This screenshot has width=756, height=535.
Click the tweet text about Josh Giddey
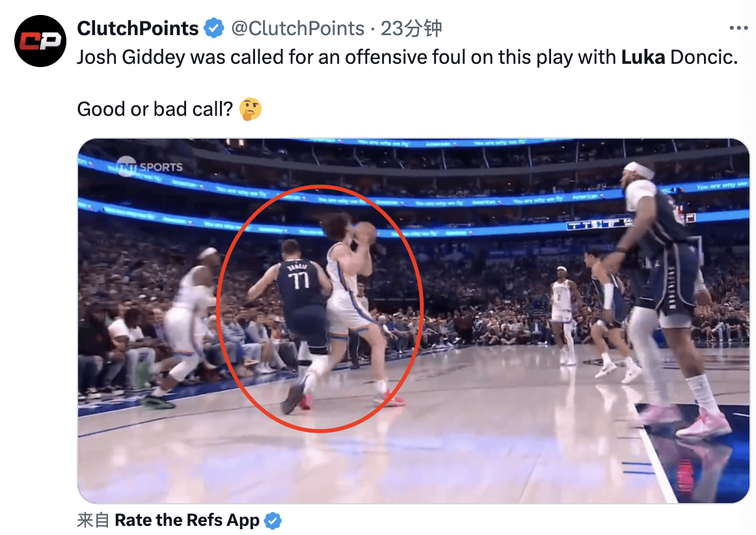pyautogui.click(x=407, y=57)
